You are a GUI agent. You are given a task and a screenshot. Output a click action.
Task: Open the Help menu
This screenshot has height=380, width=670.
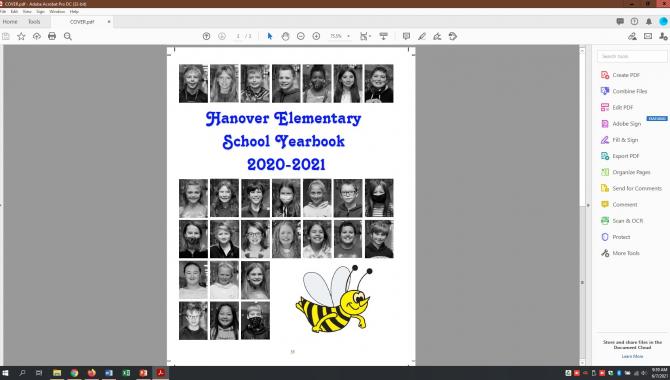[74, 12]
